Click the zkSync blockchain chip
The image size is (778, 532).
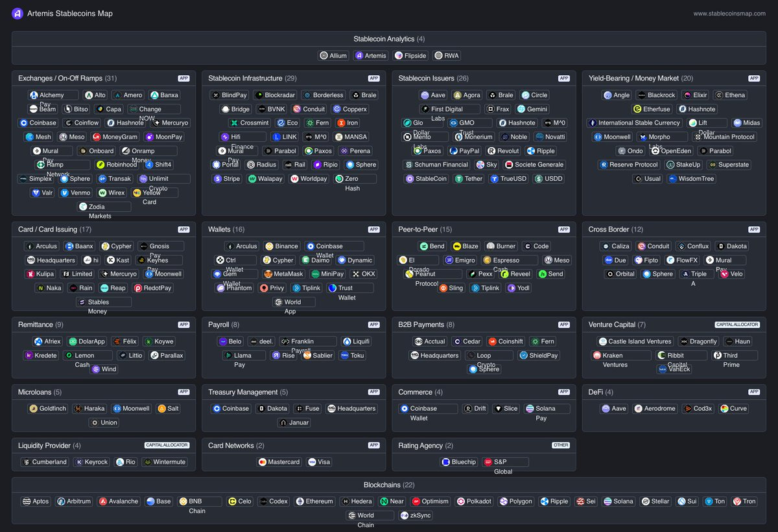pos(416,516)
